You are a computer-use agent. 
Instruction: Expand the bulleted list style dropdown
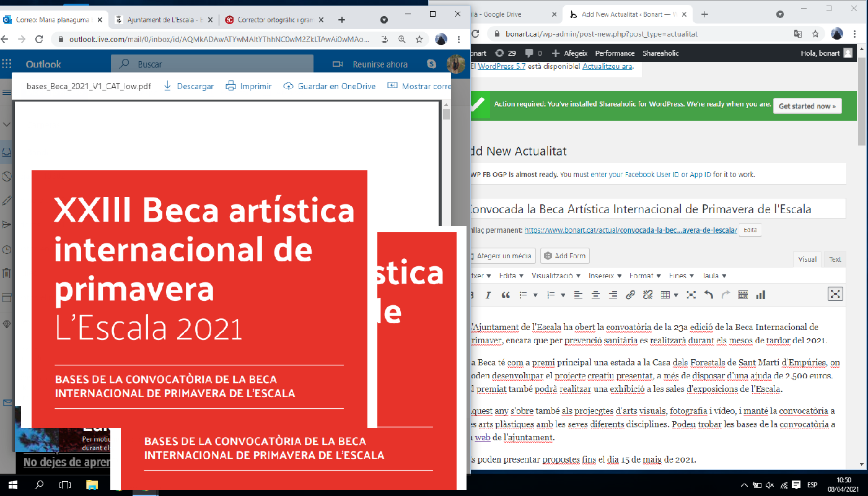535,294
